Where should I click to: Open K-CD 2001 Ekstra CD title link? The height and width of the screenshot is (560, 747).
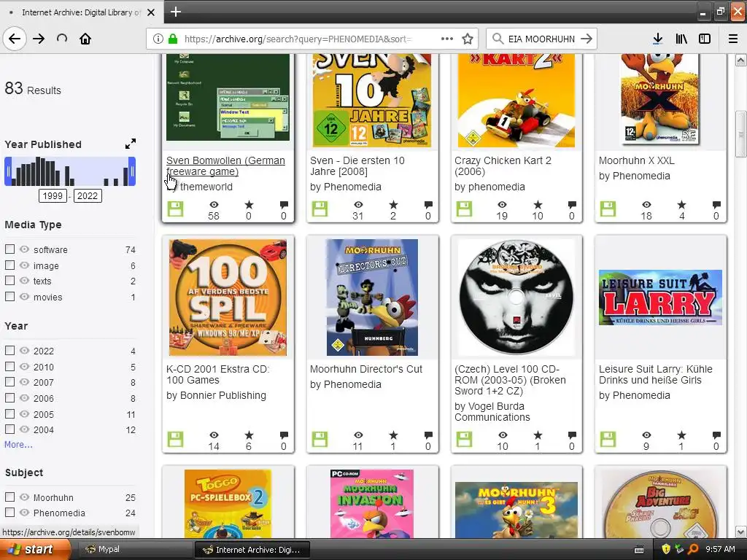[x=217, y=374]
